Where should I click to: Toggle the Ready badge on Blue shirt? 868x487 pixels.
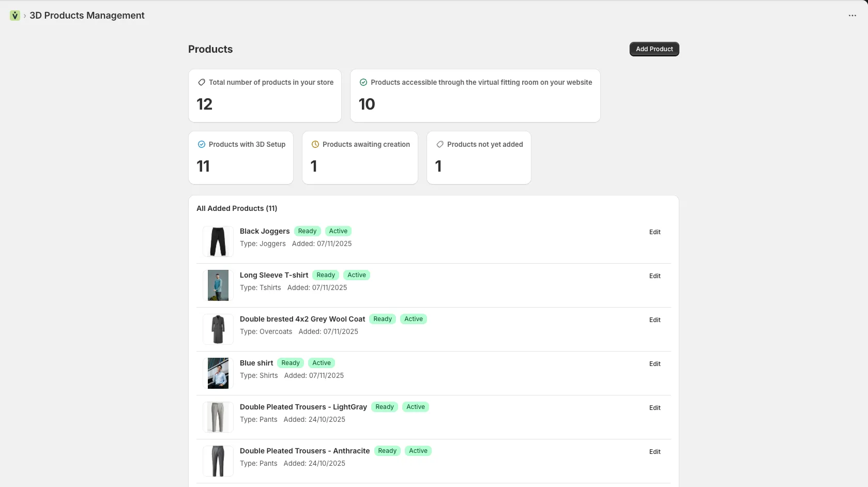(290, 363)
